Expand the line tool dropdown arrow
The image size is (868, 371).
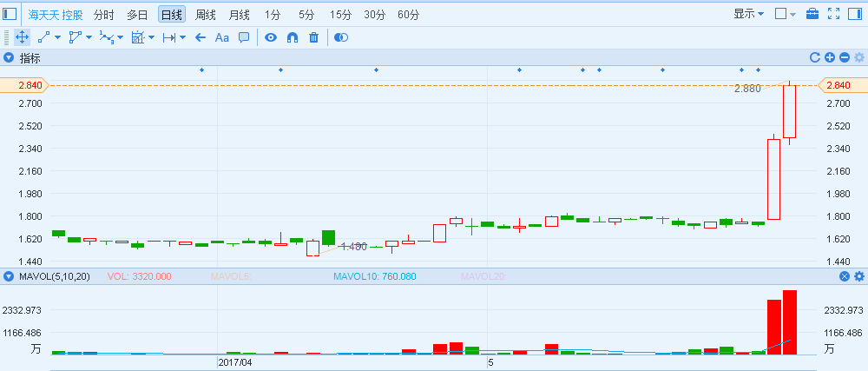57,38
